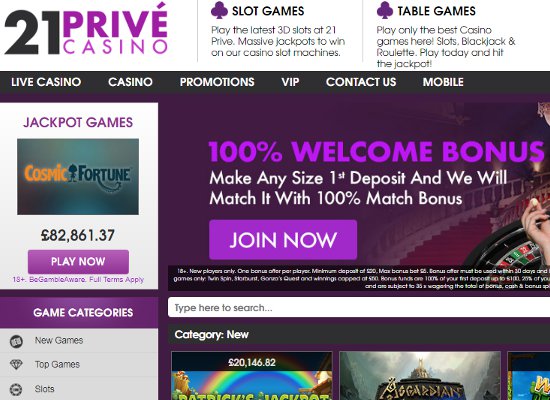Select the New Games category icon
550x400 pixels.
pyautogui.click(x=16, y=341)
